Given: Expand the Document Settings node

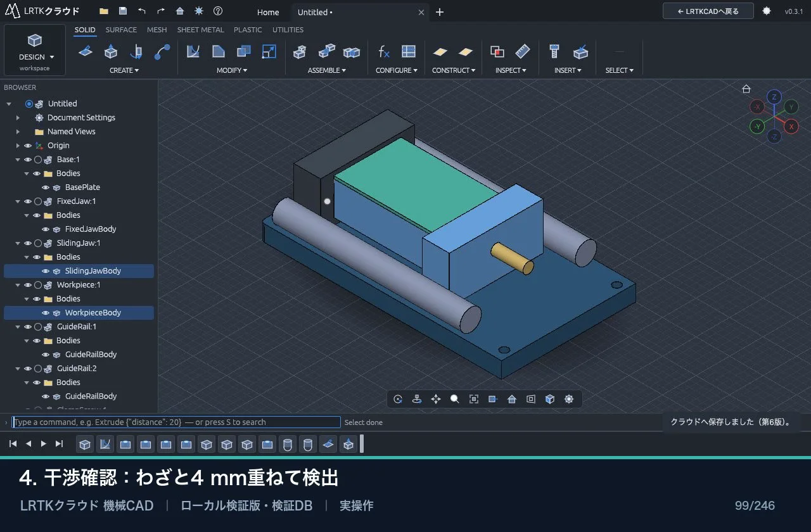Looking at the screenshot, I should (x=18, y=118).
